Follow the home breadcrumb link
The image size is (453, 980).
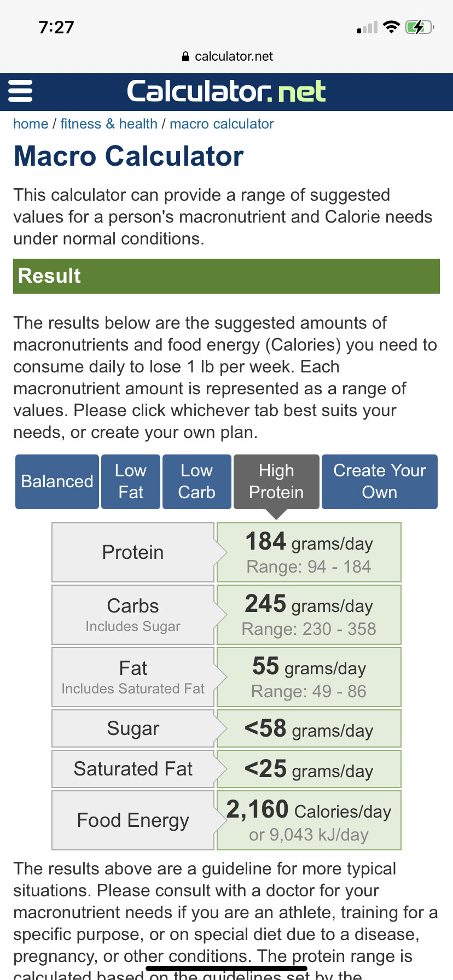[x=31, y=124]
